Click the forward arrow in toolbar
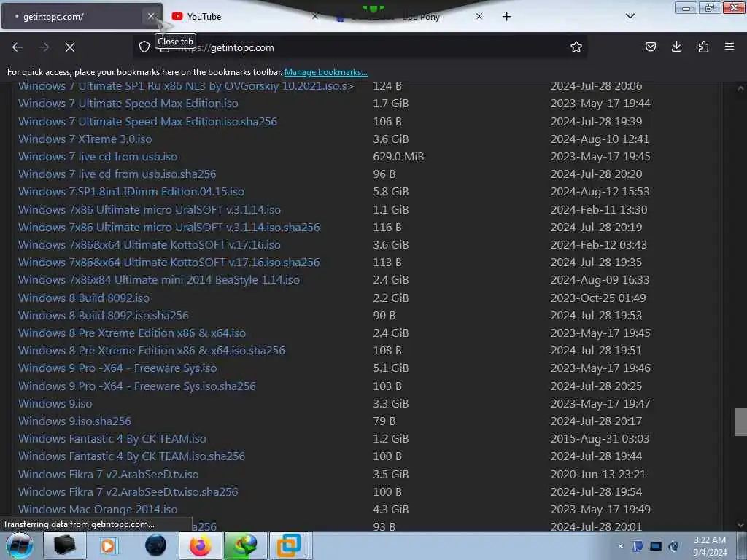The image size is (747, 560). coord(44,47)
